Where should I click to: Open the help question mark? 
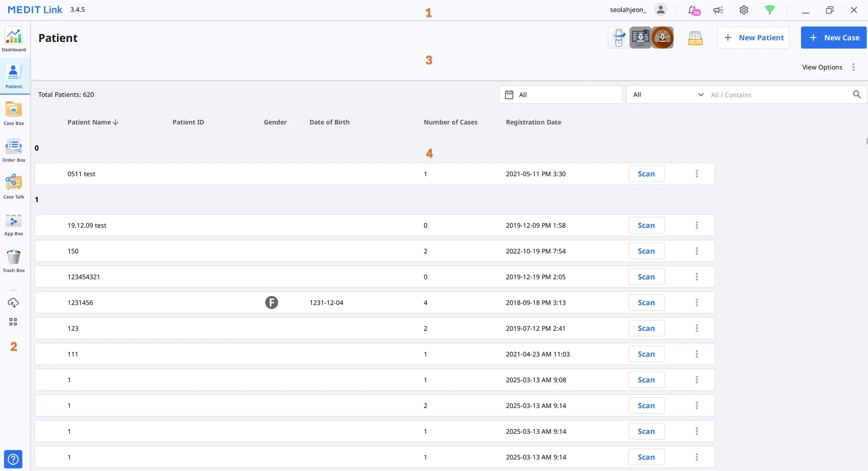point(13,459)
